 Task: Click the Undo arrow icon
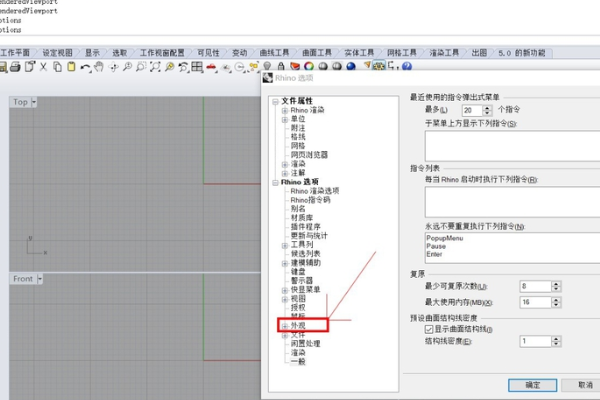click(x=85, y=67)
